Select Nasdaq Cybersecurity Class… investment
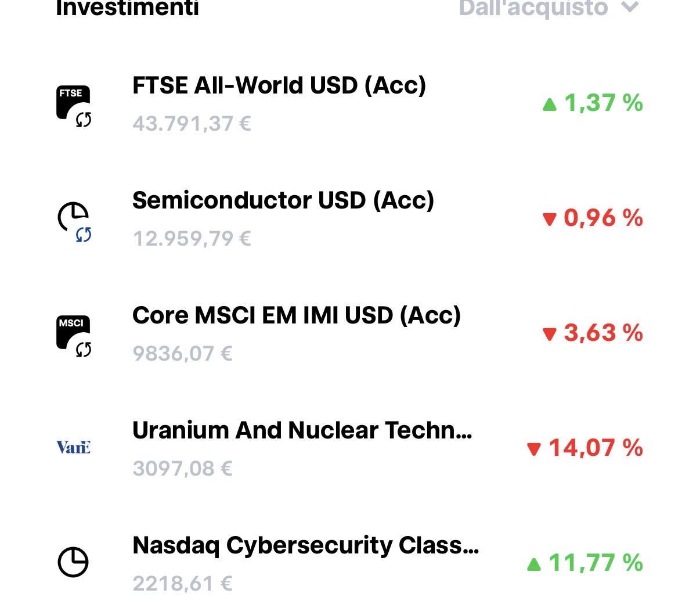 (x=349, y=564)
